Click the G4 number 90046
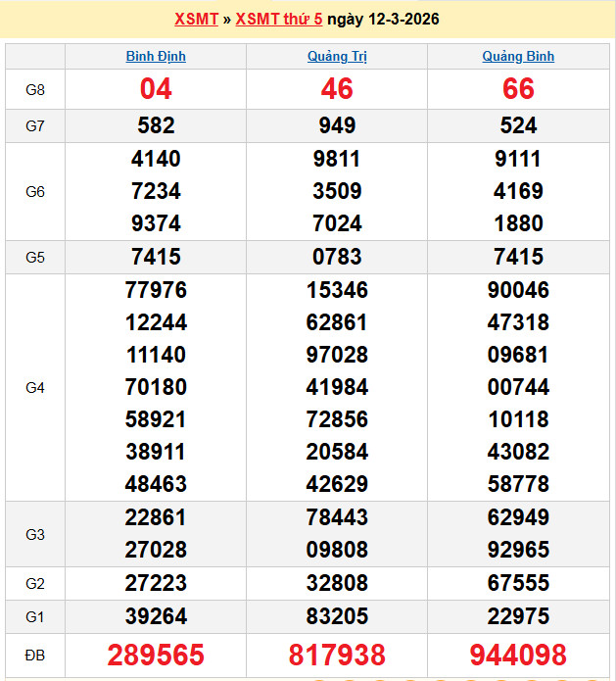This screenshot has width=616, height=681. 518,290
